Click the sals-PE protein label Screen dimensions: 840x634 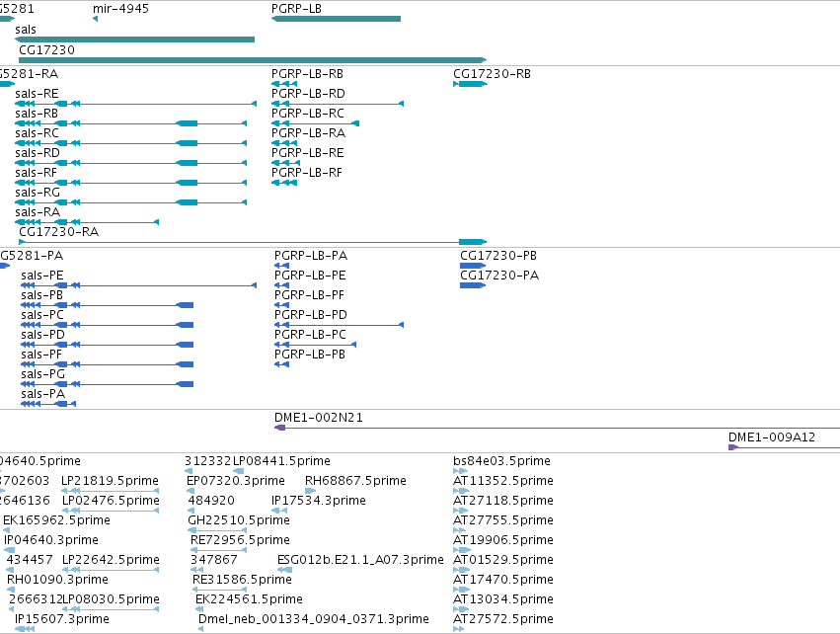(x=42, y=276)
